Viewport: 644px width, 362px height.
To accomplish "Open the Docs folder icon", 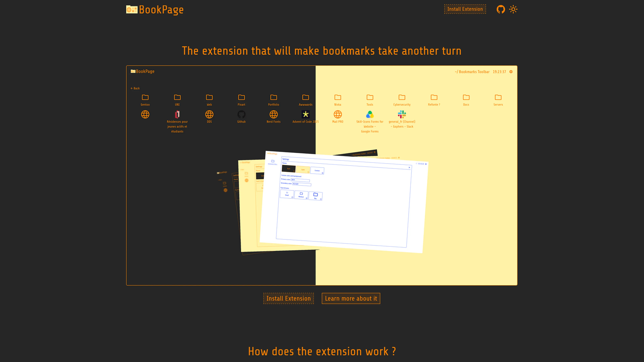I will [x=466, y=97].
